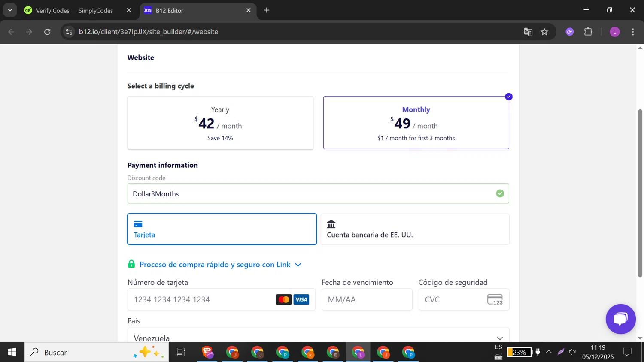
Task: Select the Yearly $42 billing cycle
Action: pyautogui.click(x=220, y=123)
